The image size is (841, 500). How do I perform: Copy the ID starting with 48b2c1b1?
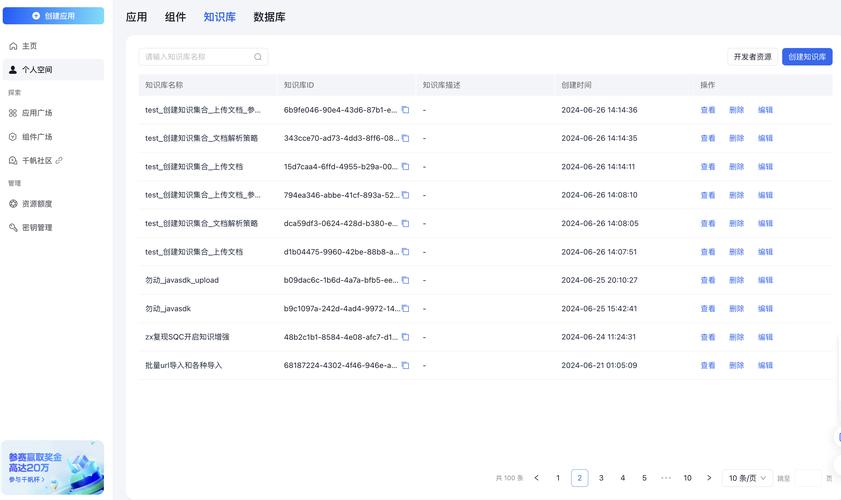point(406,337)
